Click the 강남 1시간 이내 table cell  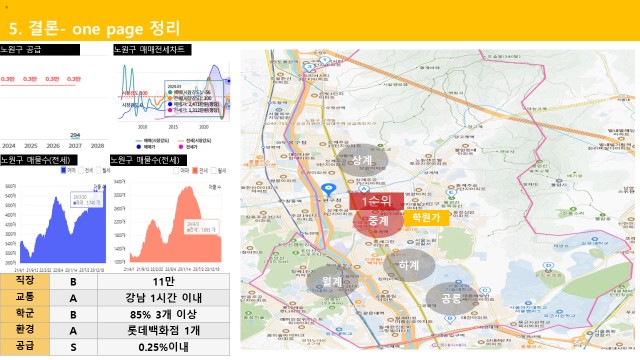point(164,298)
